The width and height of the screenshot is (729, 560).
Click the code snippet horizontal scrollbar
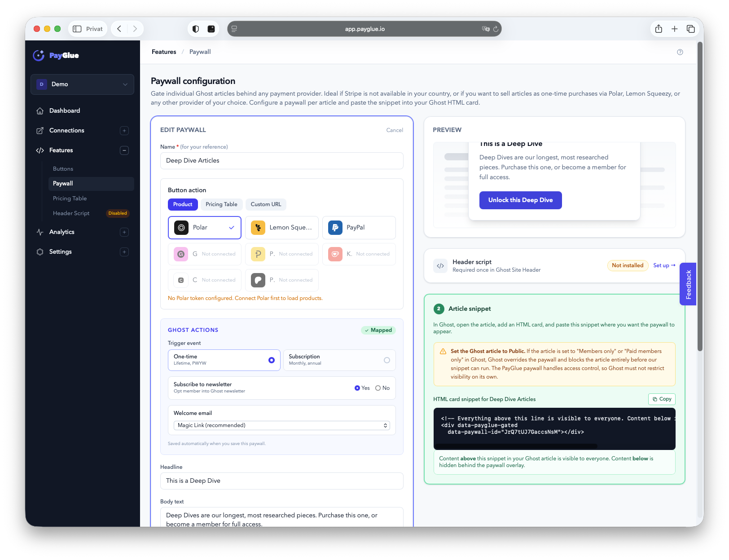tap(516, 446)
